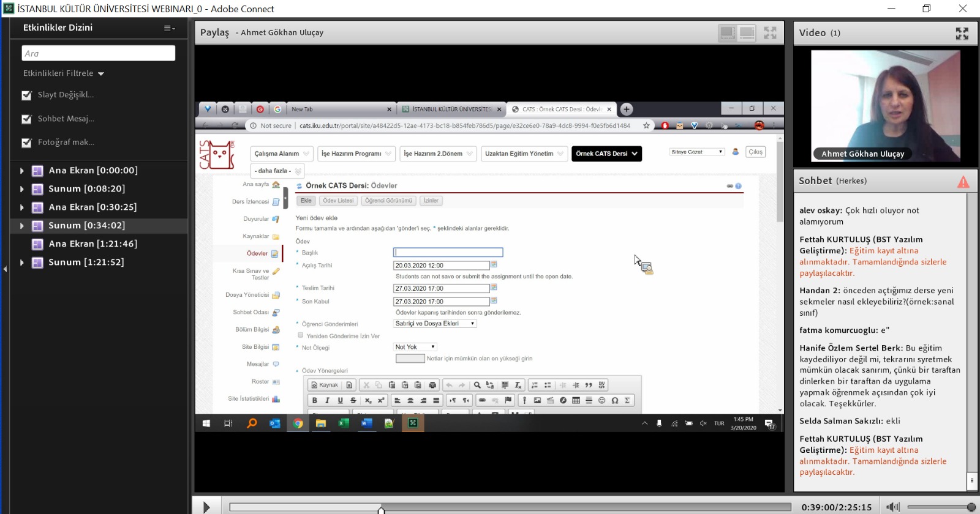
Task: Uncheck the Slayt Değişikl... filter
Action: [x=26, y=95]
